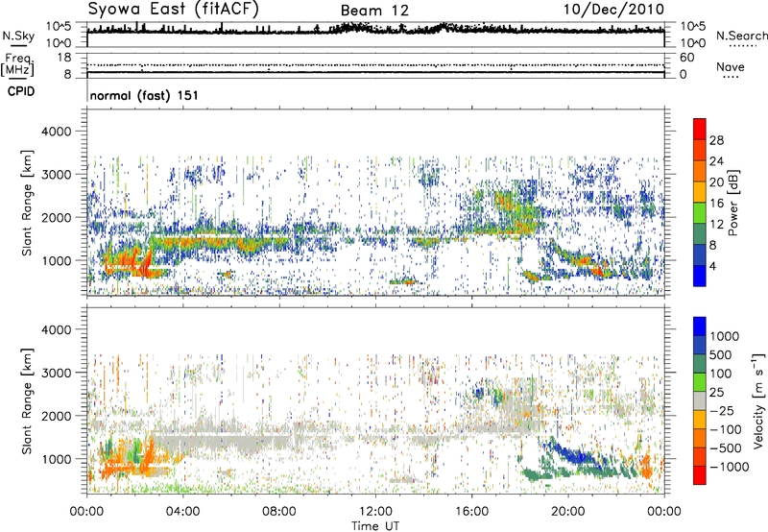This screenshot has height=532, width=768.
Task: Click the '1000' Velocity colorbar value
Action: pyautogui.click(x=724, y=336)
